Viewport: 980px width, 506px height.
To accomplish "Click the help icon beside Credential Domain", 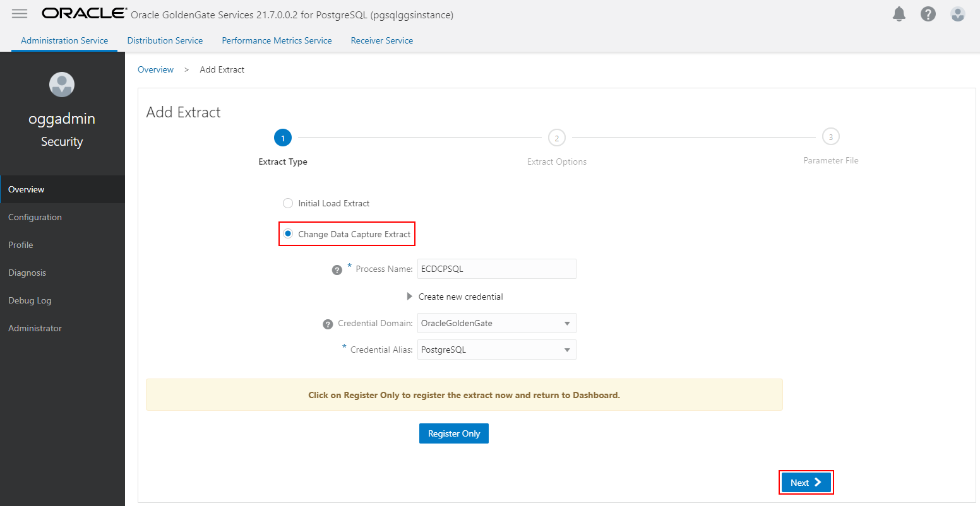I will 328,324.
